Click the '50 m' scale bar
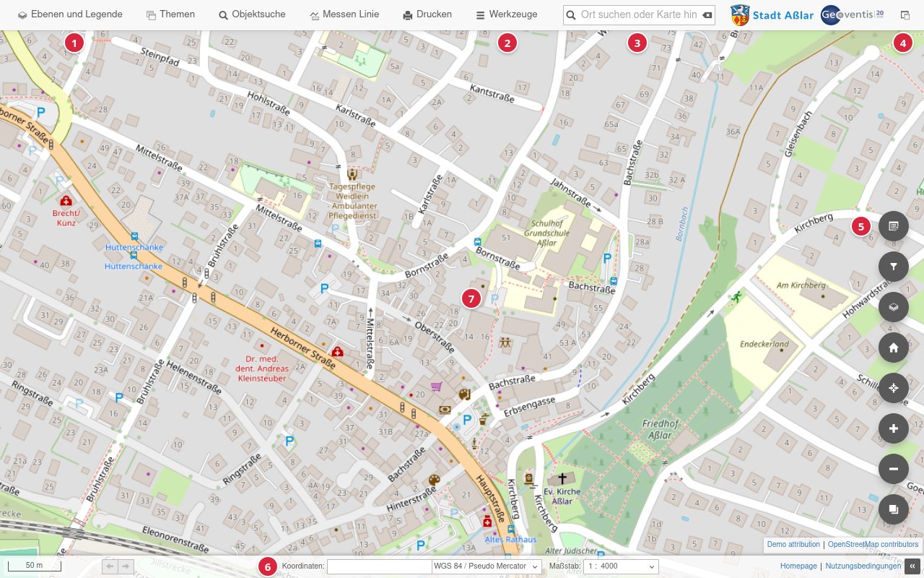Viewport: 924px width, 578px height. click(x=34, y=566)
